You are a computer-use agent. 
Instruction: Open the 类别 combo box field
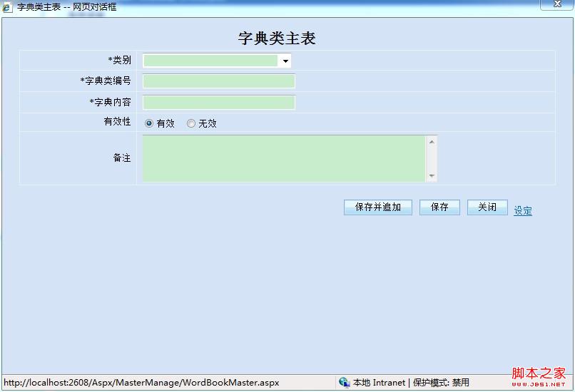tap(210, 61)
